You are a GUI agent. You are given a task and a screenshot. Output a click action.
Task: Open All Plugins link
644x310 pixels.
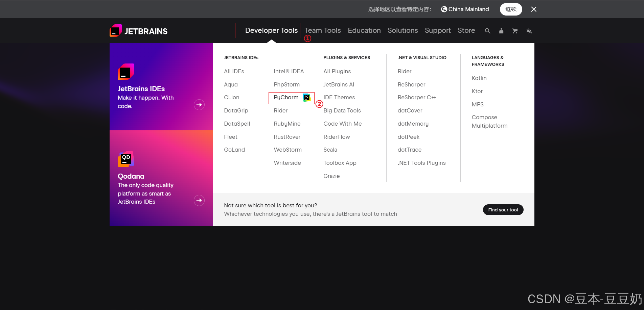point(337,71)
